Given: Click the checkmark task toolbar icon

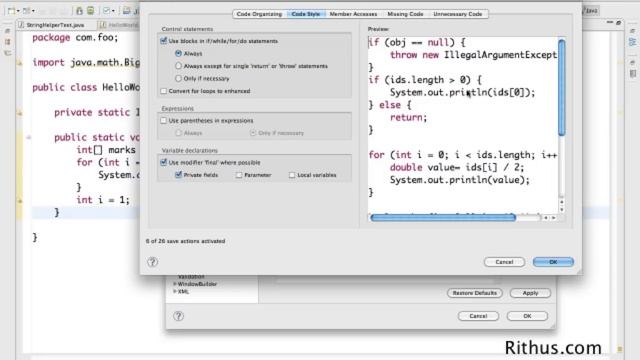Looking at the screenshot, I should [x=107, y=11].
